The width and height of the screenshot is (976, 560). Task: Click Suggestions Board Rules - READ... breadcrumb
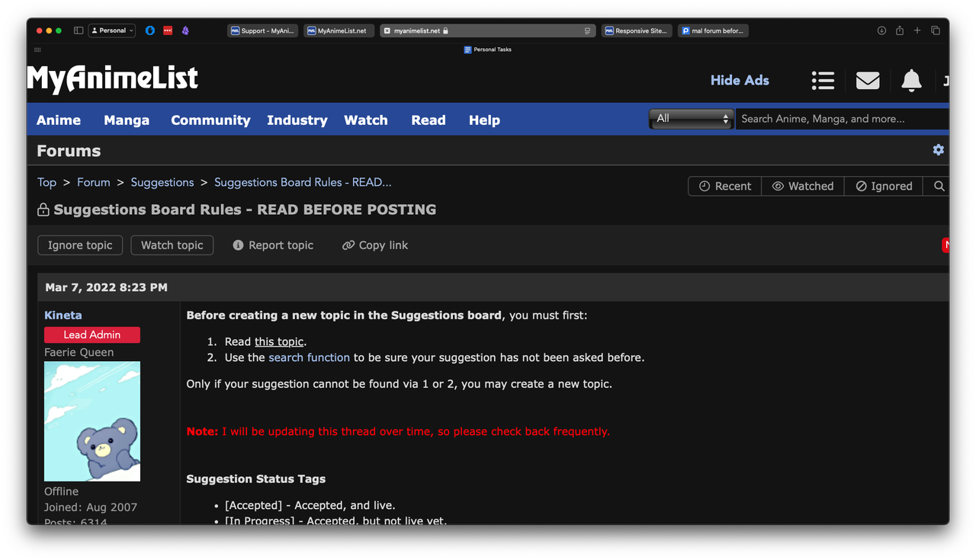click(x=303, y=182)
